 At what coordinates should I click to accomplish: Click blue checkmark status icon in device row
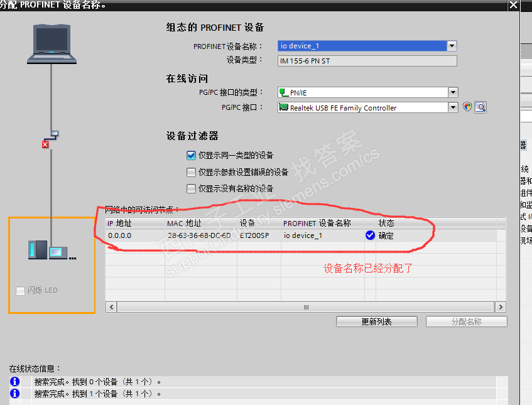370,235
